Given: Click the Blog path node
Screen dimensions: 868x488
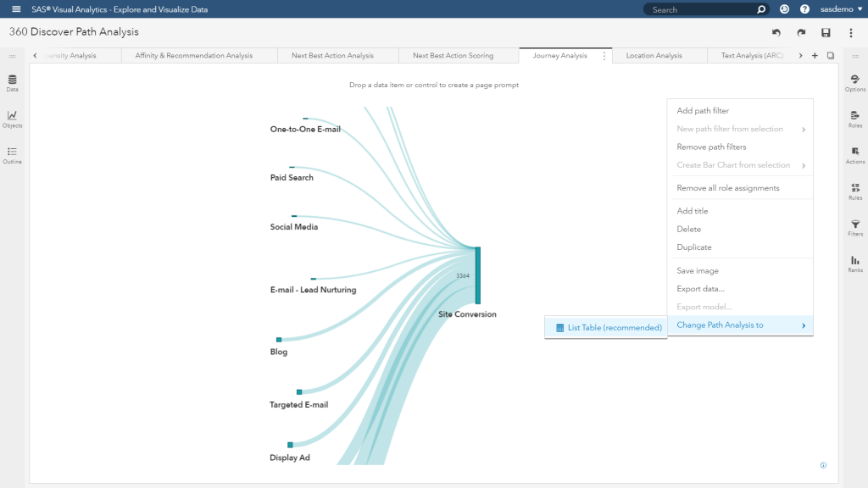Looking at the screenshot, I should coord(279,340).
